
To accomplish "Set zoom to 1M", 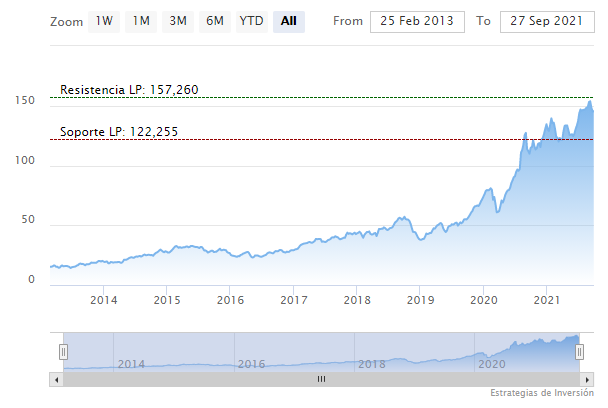I will click(141, 21).
